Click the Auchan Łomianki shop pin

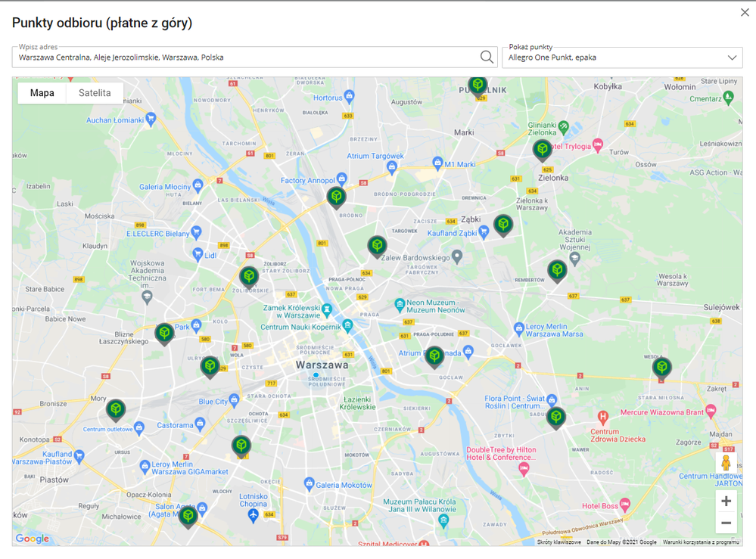151,118
